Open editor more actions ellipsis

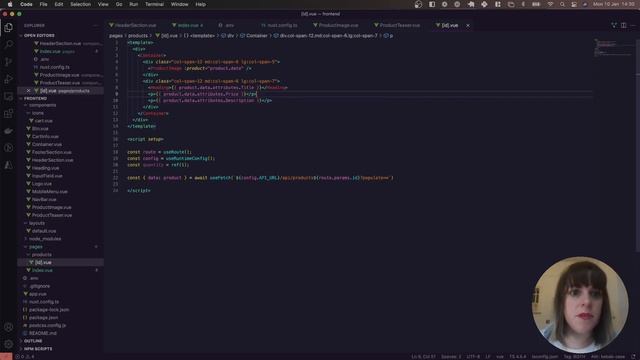(633, 25)
